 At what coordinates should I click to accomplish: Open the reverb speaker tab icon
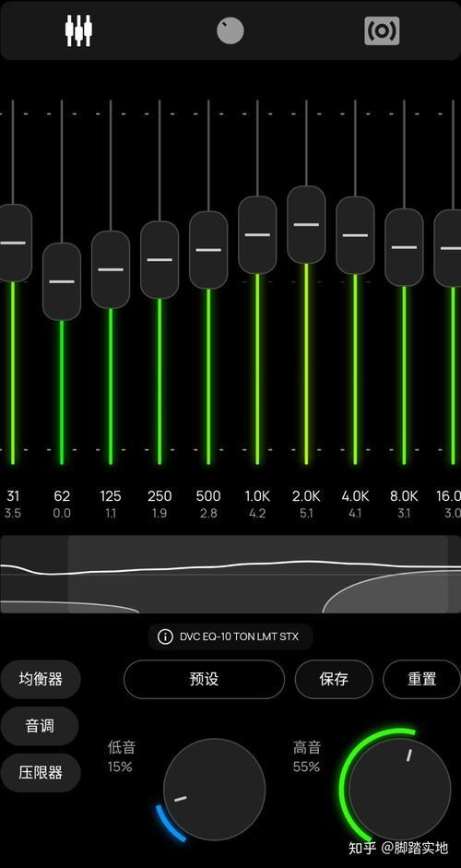click(x=382, y=31)
